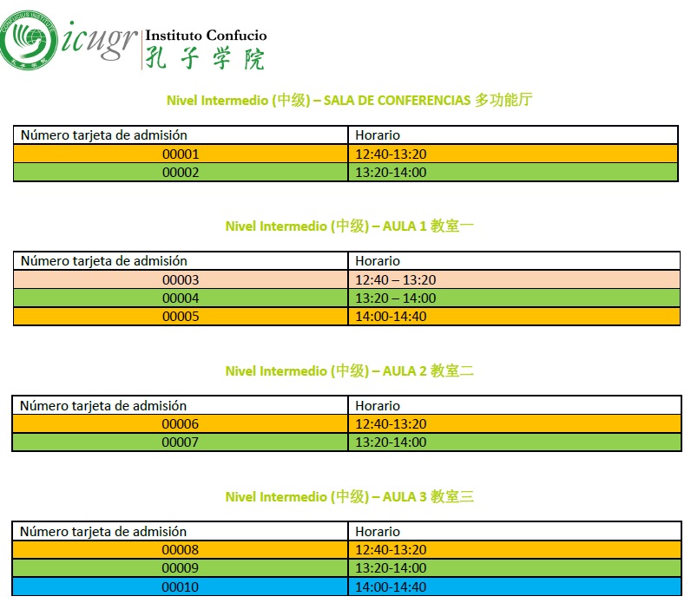The image size is (691, 616).
Task: Click admission number 00003 cell
Action: point(181,279)
